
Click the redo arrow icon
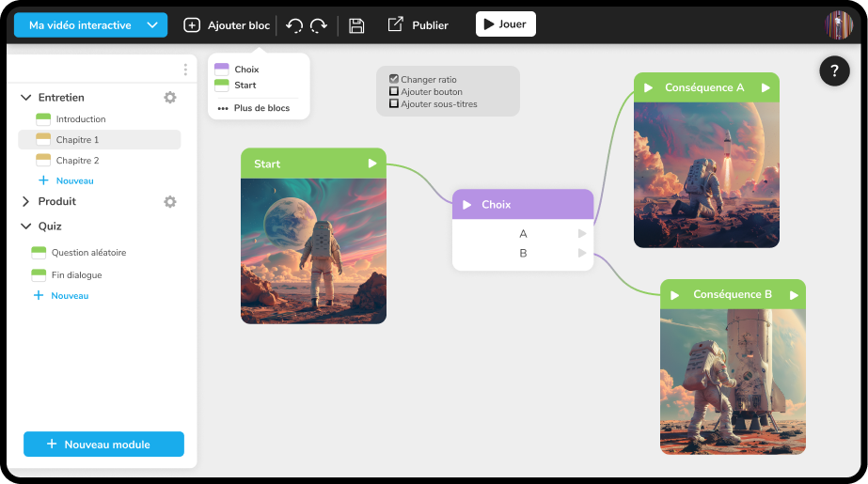point(320,25)
